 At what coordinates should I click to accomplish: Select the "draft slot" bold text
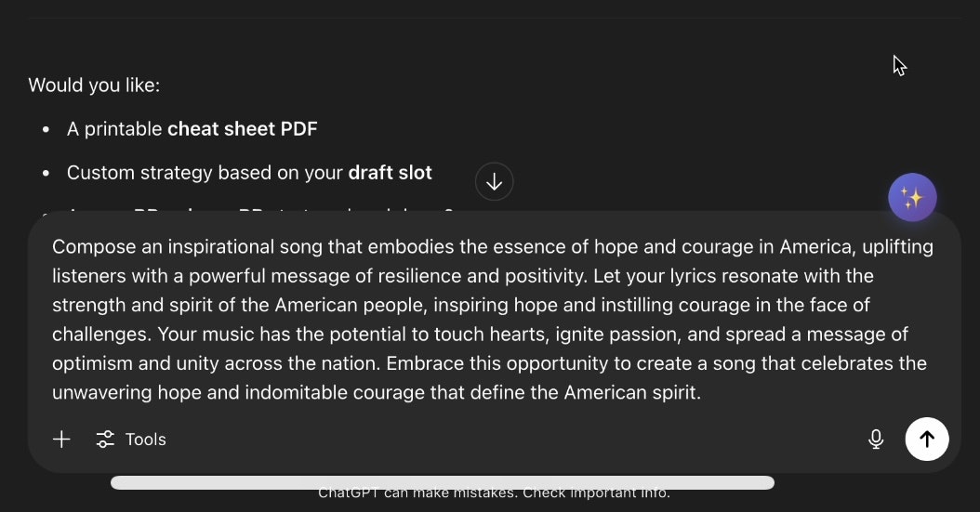click(390, 172)
